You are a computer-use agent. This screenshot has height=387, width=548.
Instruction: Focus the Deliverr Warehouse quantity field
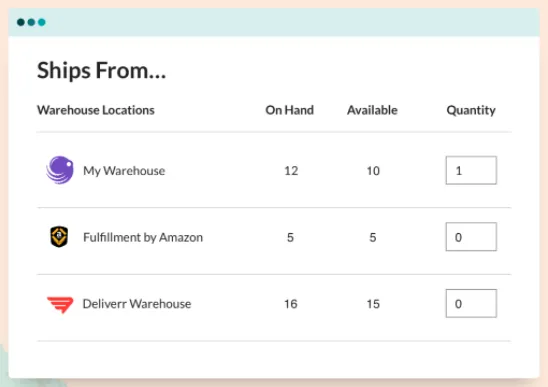(x=471, y=303)
